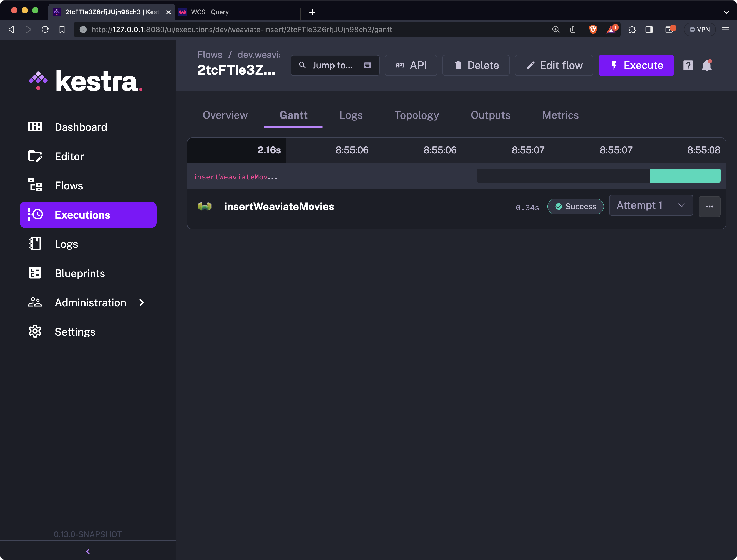
Task: Click Brave Shields lion icon
Action: tap(593, 30)
